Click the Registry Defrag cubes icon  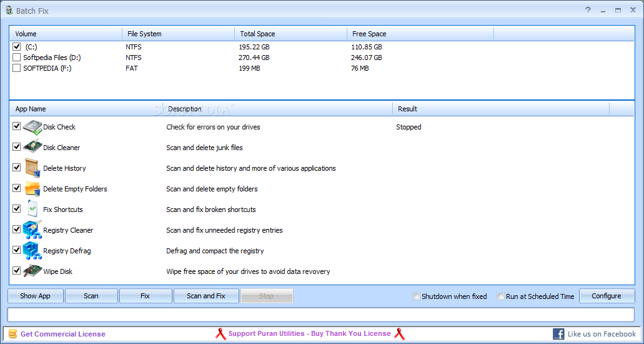(x=32, y=251)
